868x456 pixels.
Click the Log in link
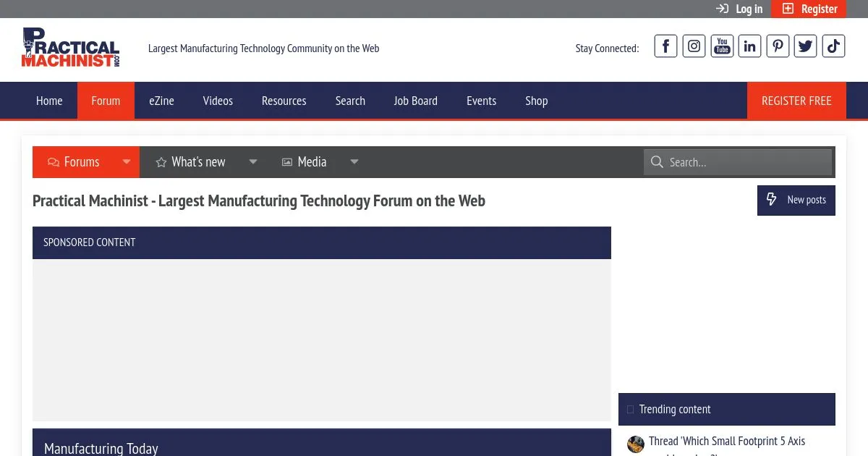[x=739, y=9]
